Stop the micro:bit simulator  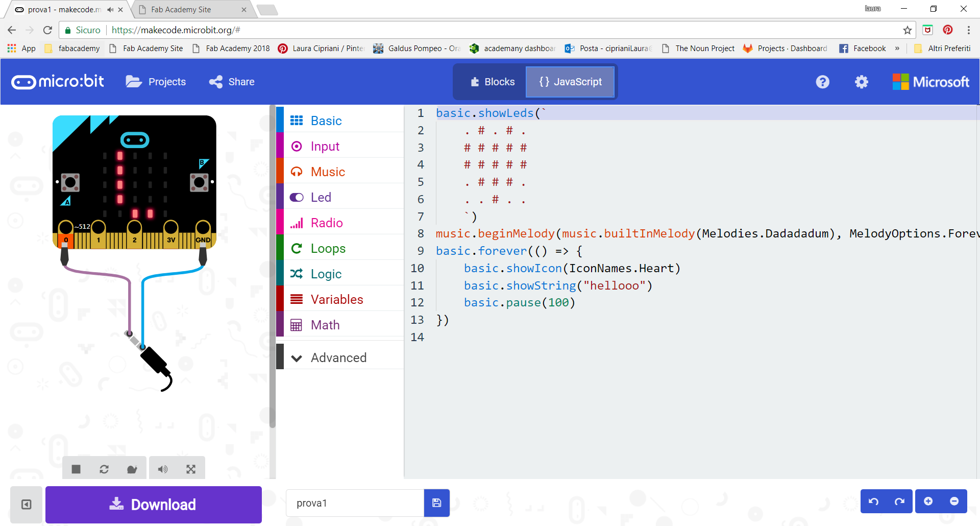[x=76, y=469]
